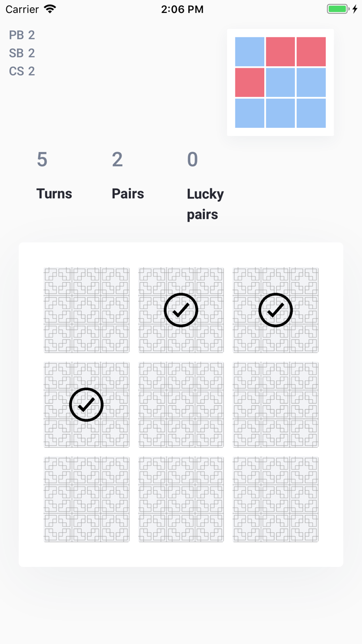Tap the checkmark on the top-middle card

pyautogui.click(x=181, y=310)
